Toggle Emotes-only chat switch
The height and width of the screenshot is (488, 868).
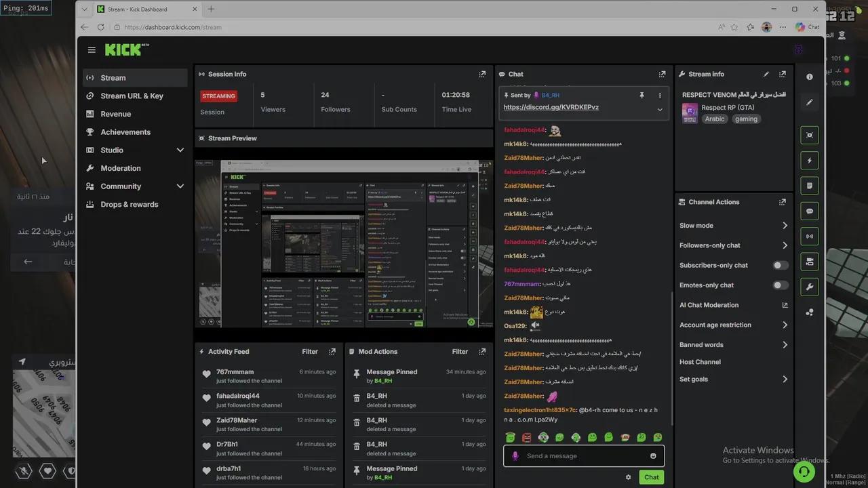[x=781, y=285]
